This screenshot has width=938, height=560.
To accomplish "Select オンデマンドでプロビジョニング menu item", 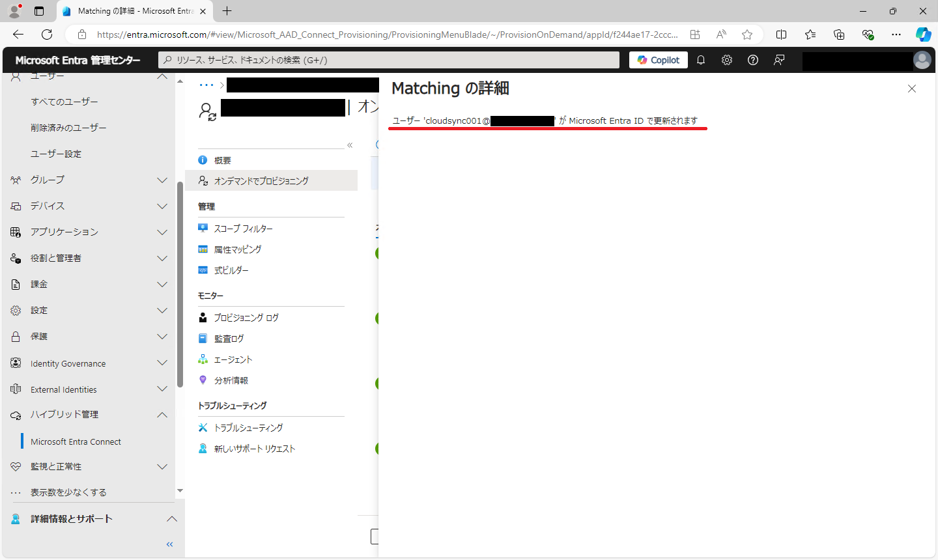I will point(271,180).
